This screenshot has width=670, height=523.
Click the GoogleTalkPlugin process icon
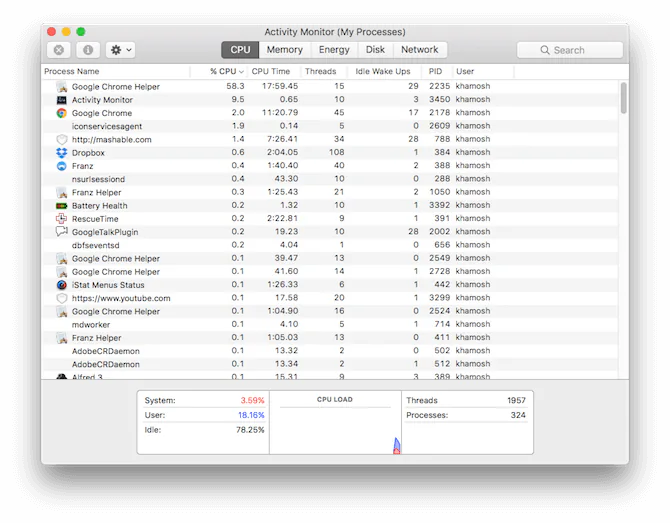[x=62, y=232]
